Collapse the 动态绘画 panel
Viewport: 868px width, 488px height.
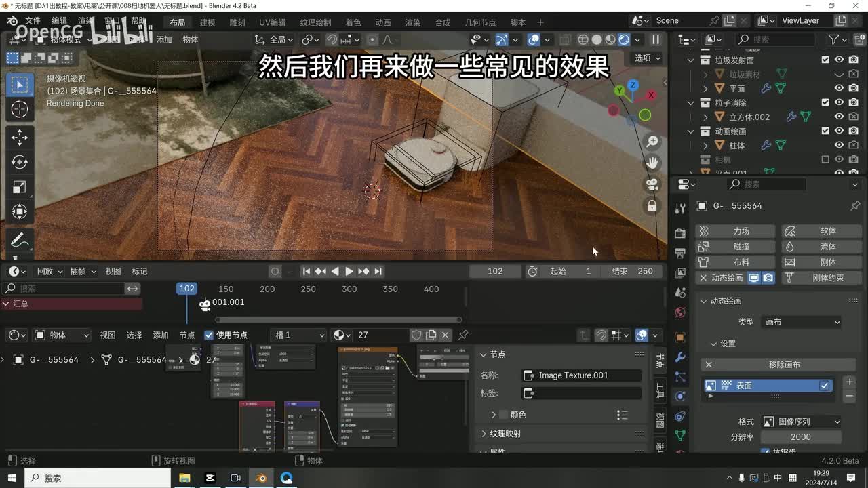[703, 300]
